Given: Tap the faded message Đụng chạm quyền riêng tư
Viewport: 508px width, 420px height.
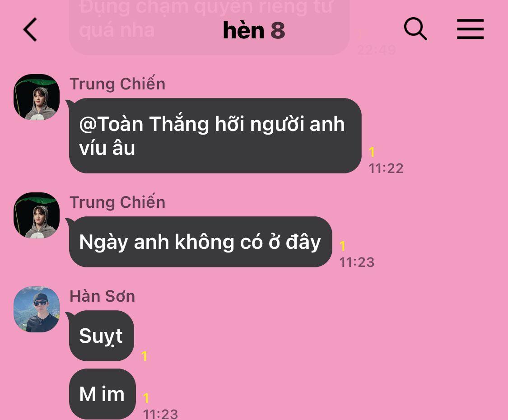Looking at the screenshot, I should [x=209, y=19].
